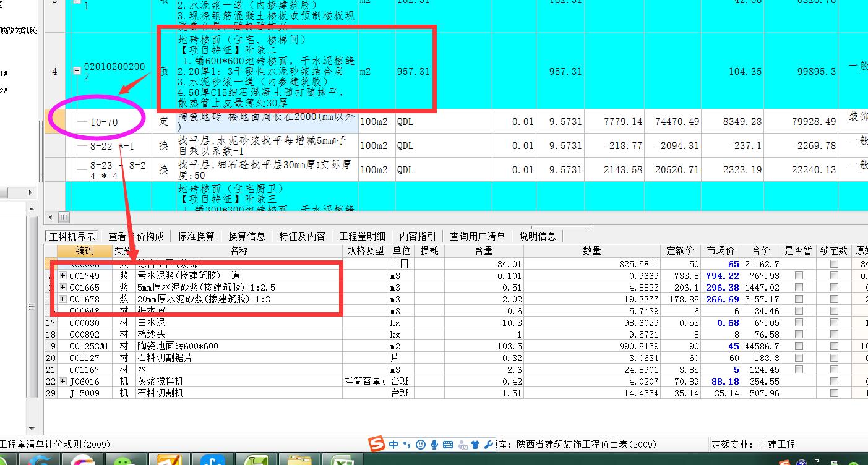Open Sogou toolbox wrench icon
This screenshot has width=868, height=465.
[488, 444]
